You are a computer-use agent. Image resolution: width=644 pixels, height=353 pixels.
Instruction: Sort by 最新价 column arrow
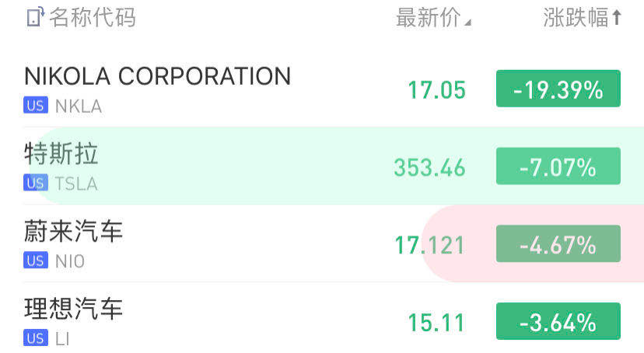point(468,23)
